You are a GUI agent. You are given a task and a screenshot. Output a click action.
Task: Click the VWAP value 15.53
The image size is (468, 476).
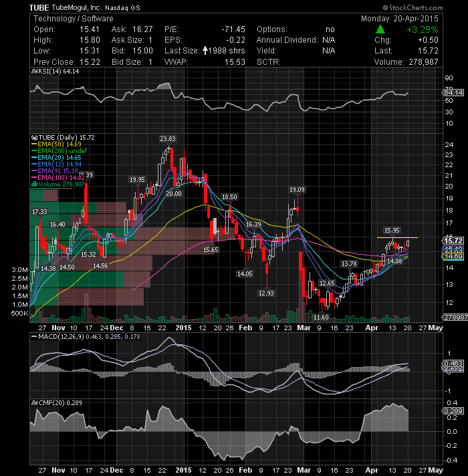[x=235, y=62]
